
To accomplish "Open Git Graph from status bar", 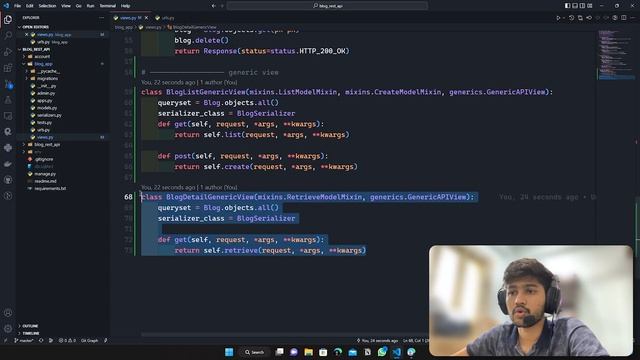I will (89, 340).
